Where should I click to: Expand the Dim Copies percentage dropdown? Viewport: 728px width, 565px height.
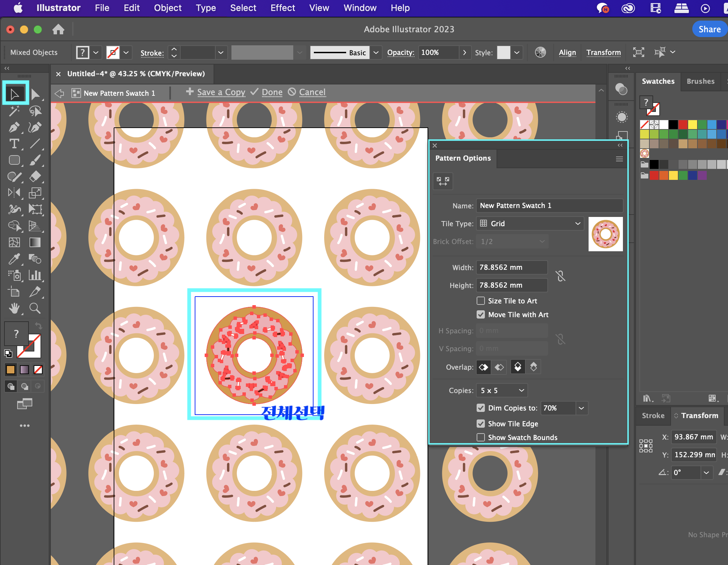[x=581, y=408]
